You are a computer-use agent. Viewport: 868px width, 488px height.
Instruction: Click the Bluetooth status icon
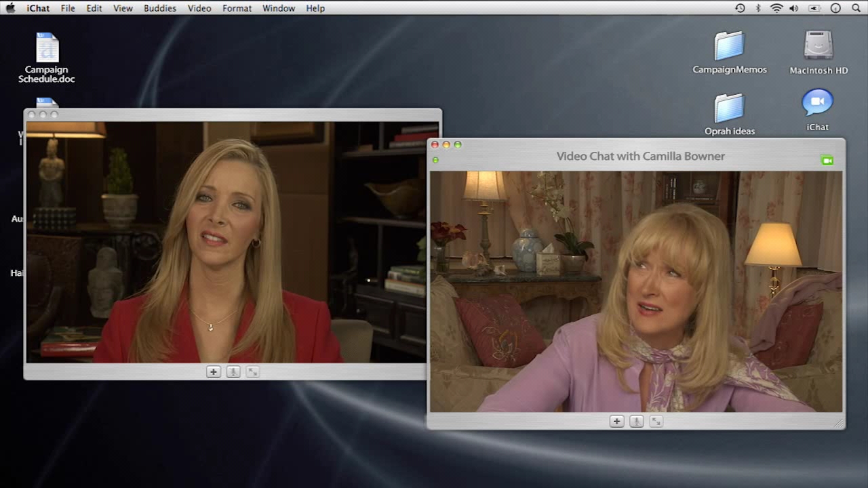point(759,8)
